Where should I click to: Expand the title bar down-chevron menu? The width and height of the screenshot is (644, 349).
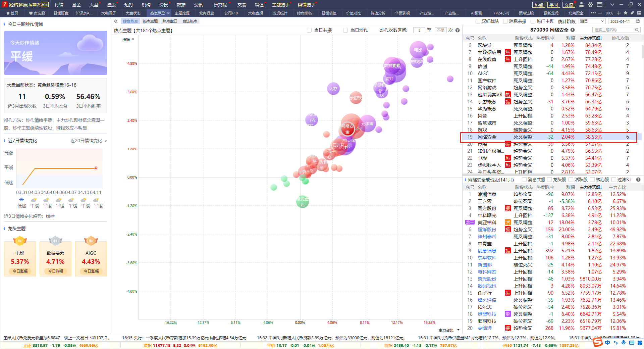[x=612, y=5]
